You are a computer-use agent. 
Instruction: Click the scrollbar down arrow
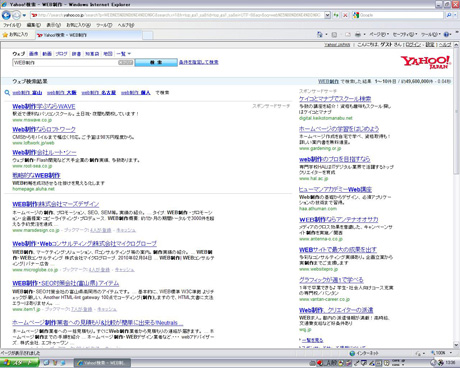[456, 345]
